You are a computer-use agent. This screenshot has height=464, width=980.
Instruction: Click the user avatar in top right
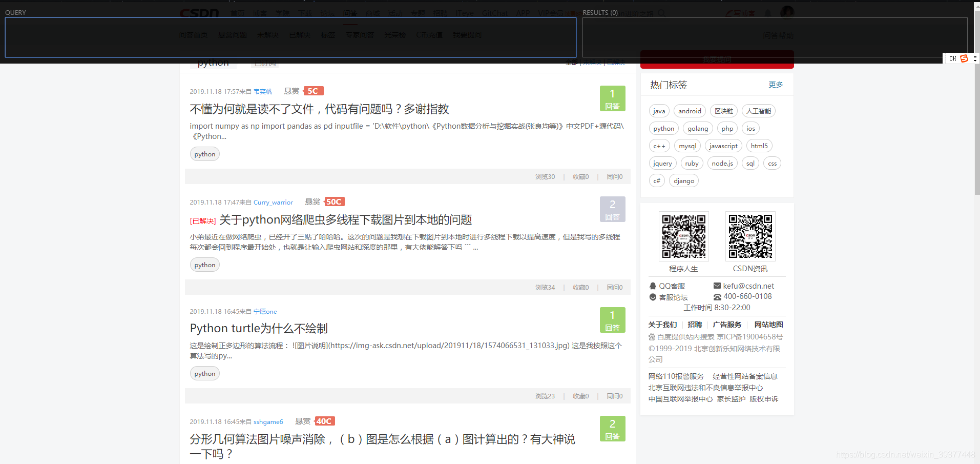click(x=787, y=12)
